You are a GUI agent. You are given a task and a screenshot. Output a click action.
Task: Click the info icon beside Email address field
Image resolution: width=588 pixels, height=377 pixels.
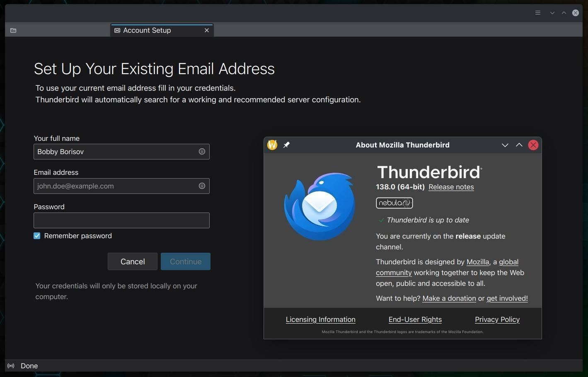pos(202,186)
